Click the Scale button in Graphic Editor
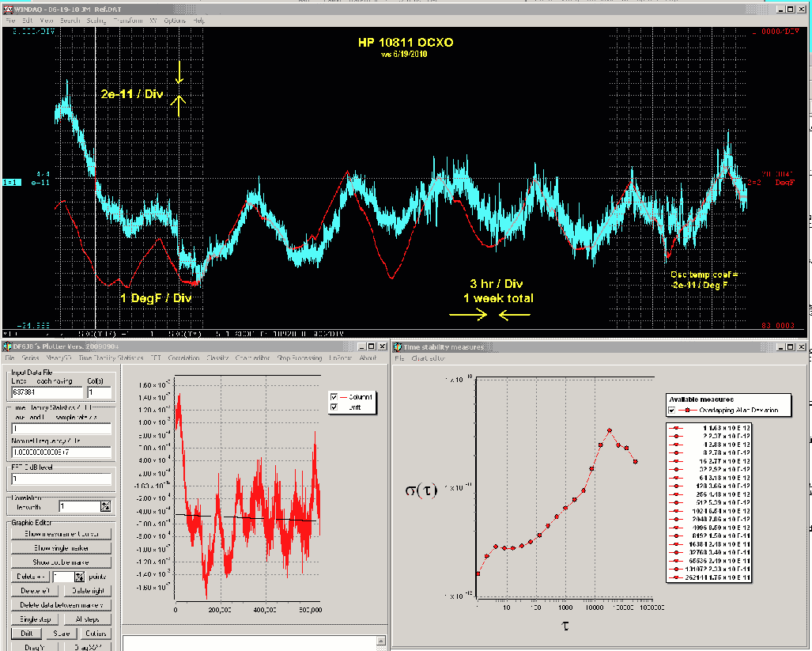This screenshot has width=812, height=651. [61, 634]
